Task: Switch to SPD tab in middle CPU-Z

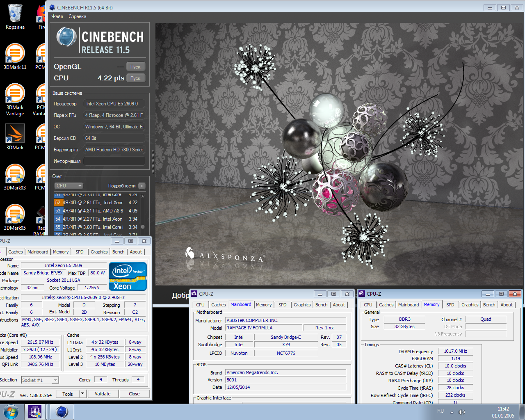Action: point(283,305)
